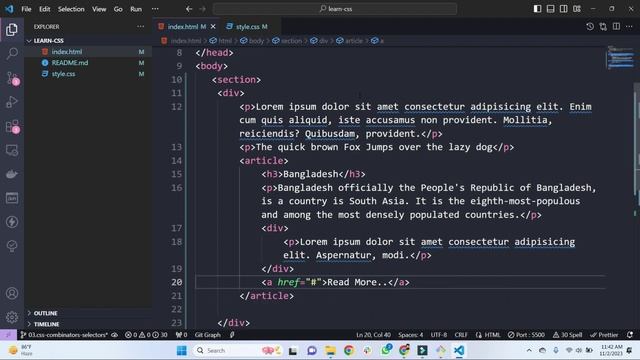The image size is (640, 360).
Task: Open File Explorer from taskbar
Action: click(330, 350)
